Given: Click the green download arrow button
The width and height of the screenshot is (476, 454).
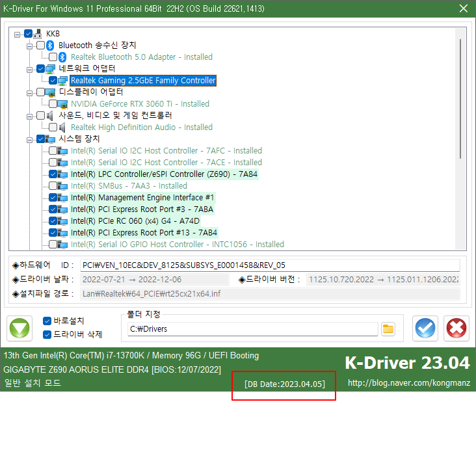Looking at the screenshot, I should 20,328.
